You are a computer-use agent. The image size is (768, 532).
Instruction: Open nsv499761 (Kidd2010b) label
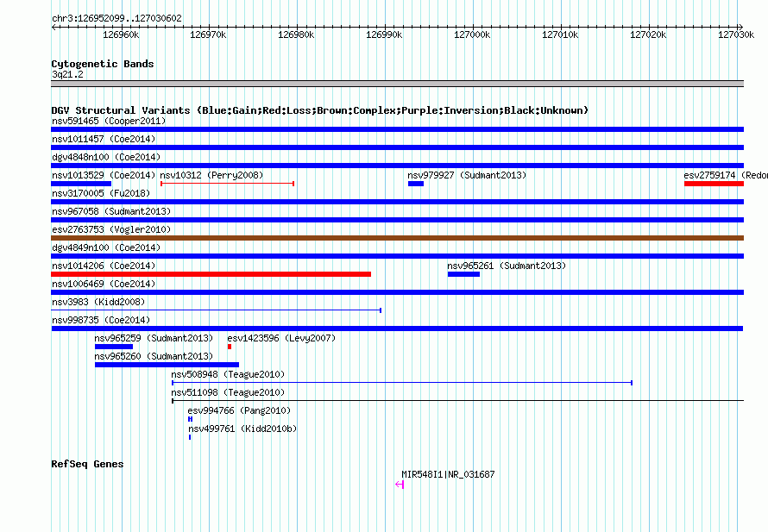point(242,429)
